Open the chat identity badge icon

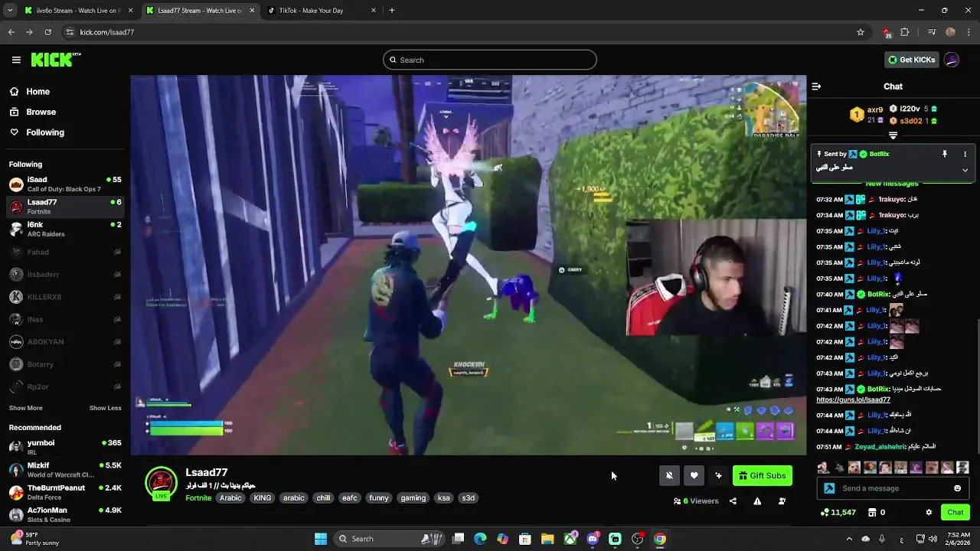point(829,488)
